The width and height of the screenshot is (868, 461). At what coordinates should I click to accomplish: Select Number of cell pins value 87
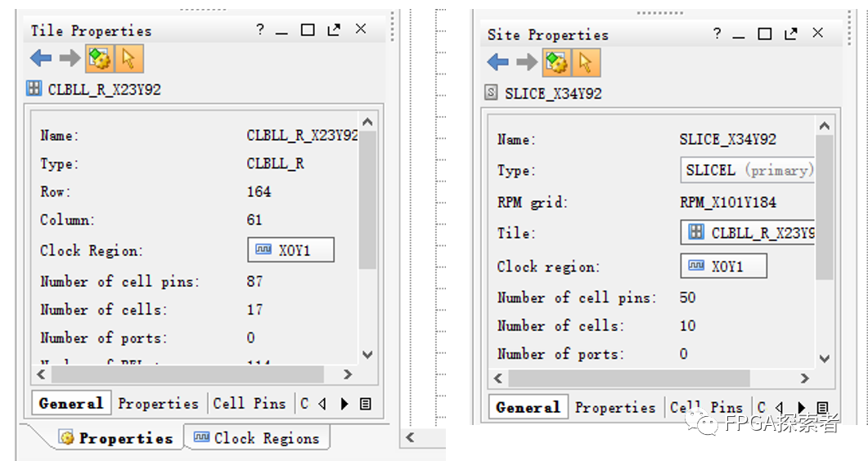[x=254, y=281]
